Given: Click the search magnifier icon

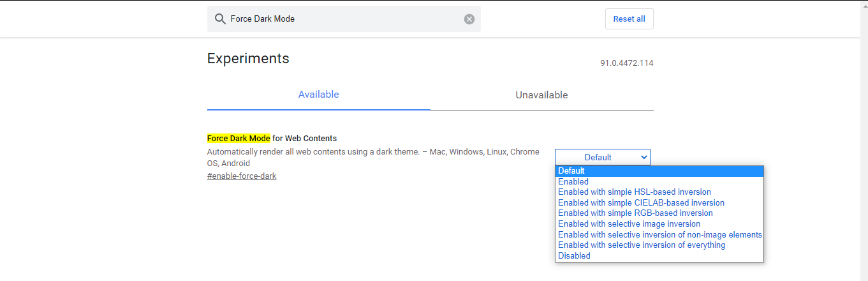Looking at the screenshot, I should (220, 19).
